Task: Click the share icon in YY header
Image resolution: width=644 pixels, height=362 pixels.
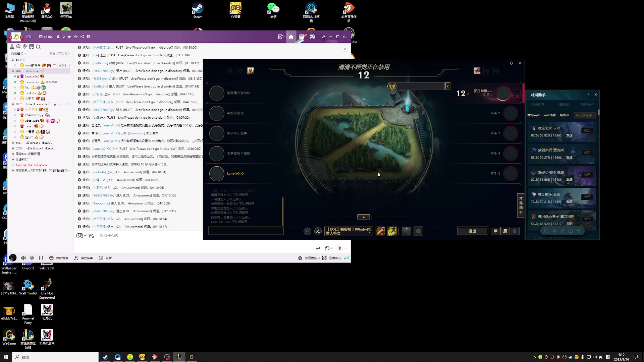Action: (82, 37)
